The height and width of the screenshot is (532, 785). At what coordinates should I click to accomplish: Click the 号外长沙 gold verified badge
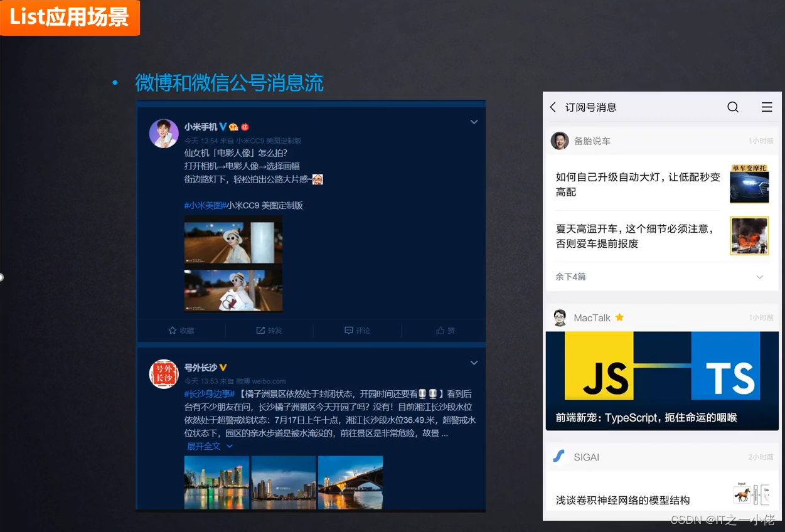[x=223, y=368]
